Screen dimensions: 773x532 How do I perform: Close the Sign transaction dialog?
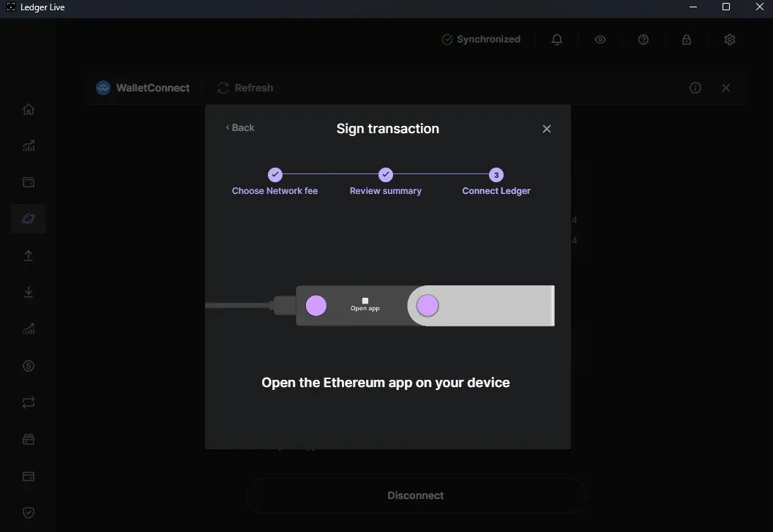pos(547,129)
